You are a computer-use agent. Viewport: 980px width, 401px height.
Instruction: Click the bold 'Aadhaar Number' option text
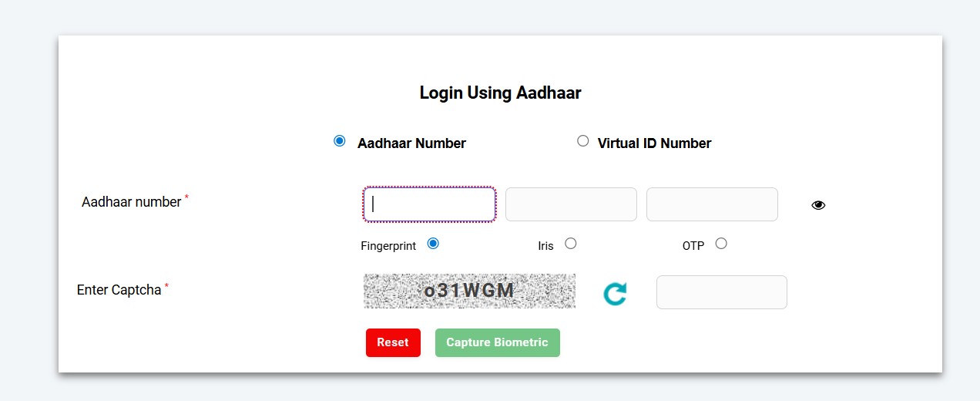[x=411, y=143]
